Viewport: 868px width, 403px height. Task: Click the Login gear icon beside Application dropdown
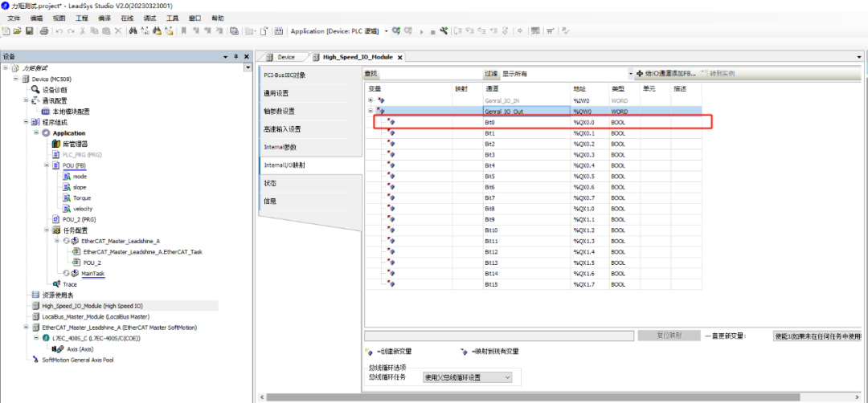click(395, 31)
